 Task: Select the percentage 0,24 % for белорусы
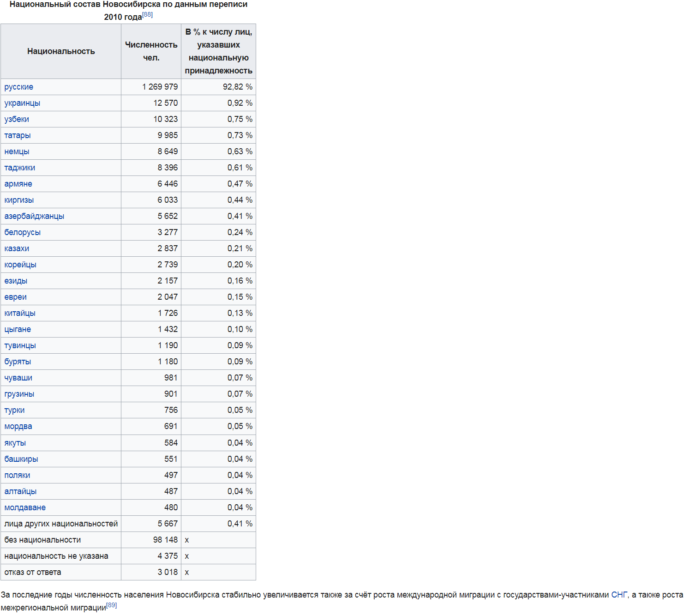[x=240, y=232]
